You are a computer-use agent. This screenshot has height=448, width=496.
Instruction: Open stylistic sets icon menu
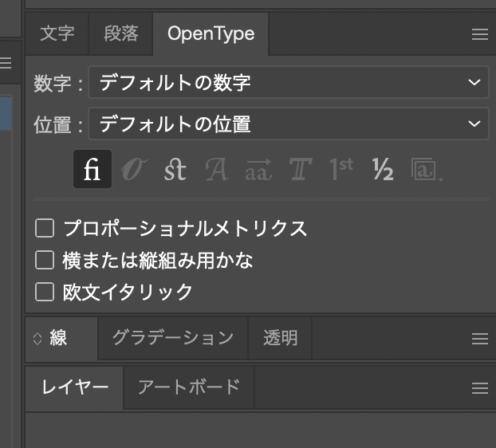pos(426,169)
